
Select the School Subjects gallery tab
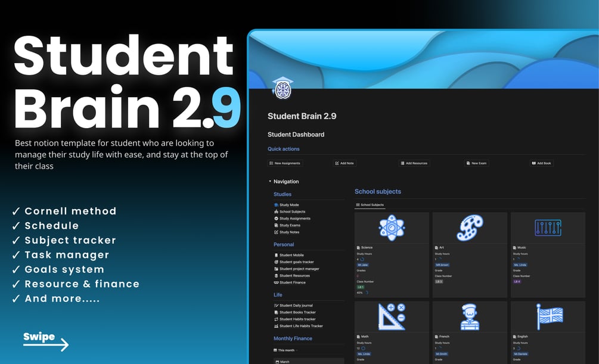click(x=370, y=205)
